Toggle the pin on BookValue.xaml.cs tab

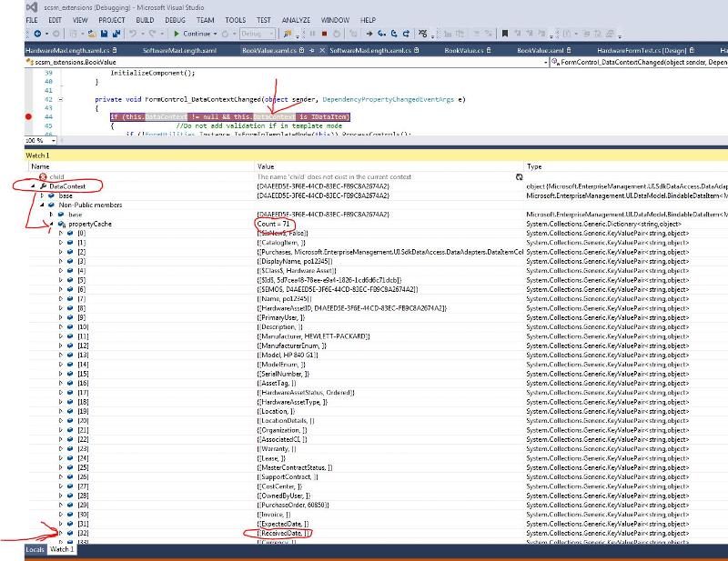pyautogui.click(x=312, y=50)
